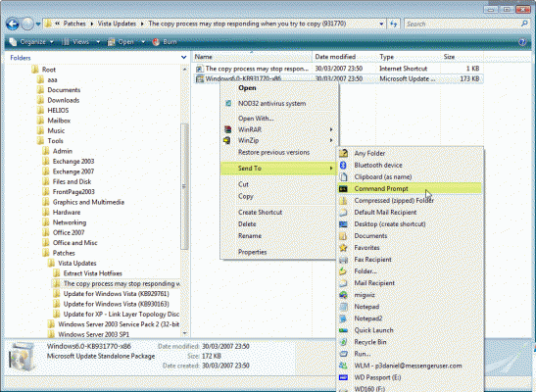Click Vista Updates in breadcrumb path
536x392 pixels.
pos(117,24)
